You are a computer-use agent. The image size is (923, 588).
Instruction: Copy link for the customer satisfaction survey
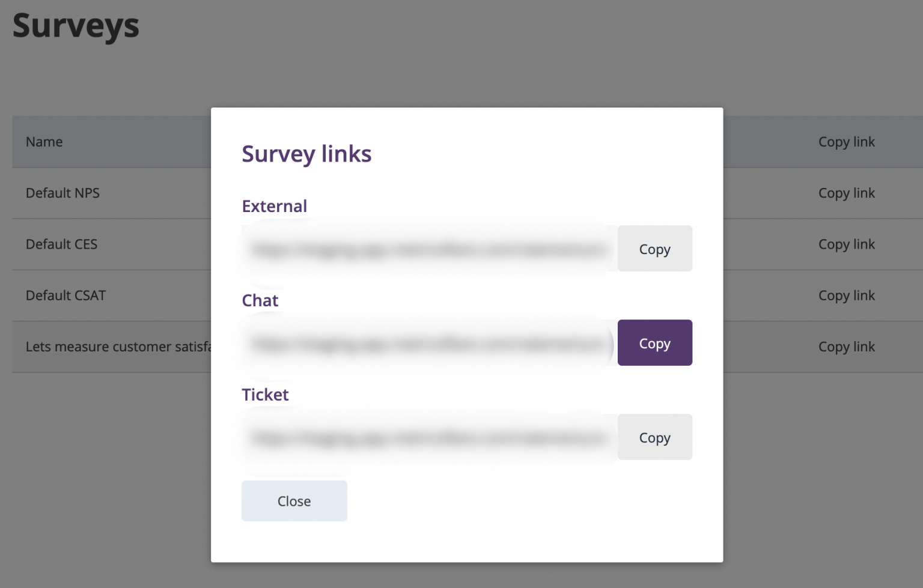[847, 346]
